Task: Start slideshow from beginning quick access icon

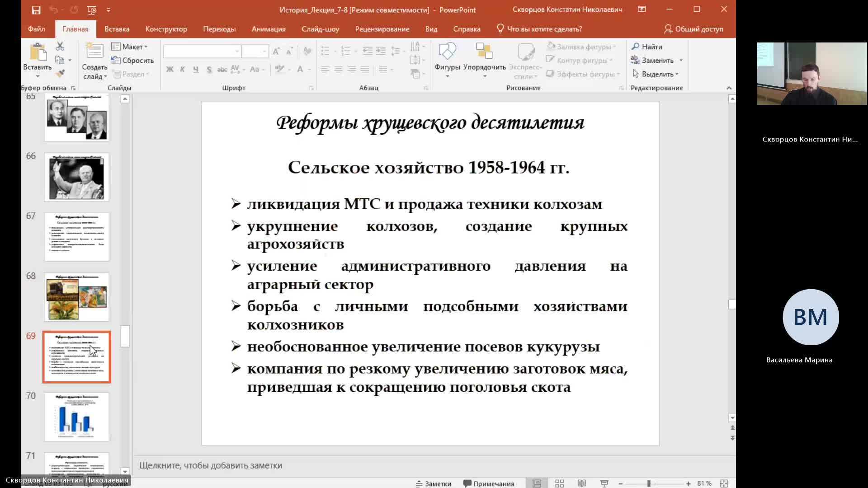Action: (x=91, y=10)
